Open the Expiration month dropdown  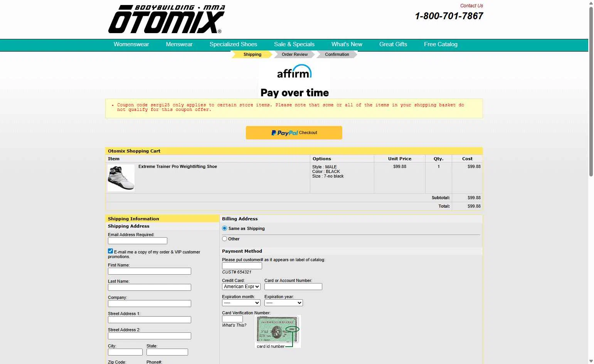pyautogui.click(x=241, y=303)
